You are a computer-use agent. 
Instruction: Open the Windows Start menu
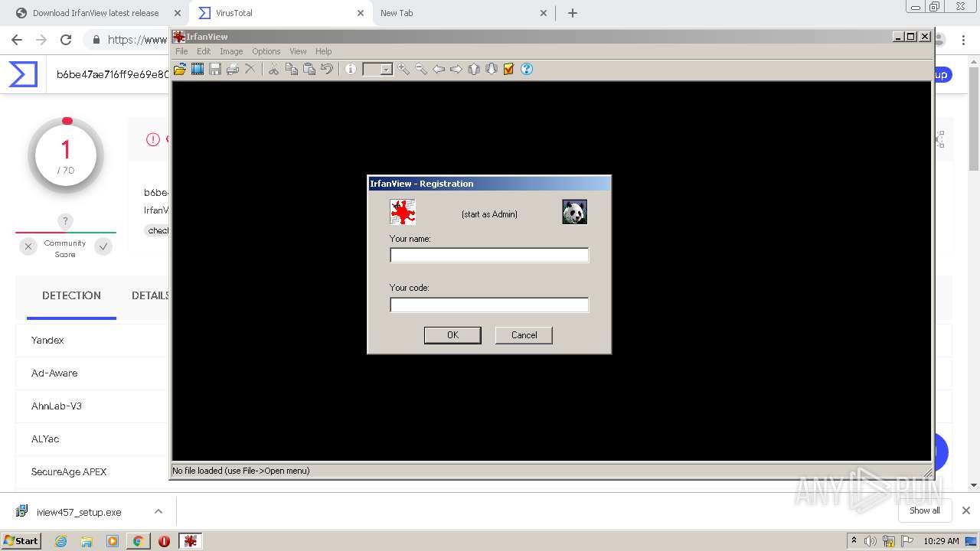[x=21, y=540]
